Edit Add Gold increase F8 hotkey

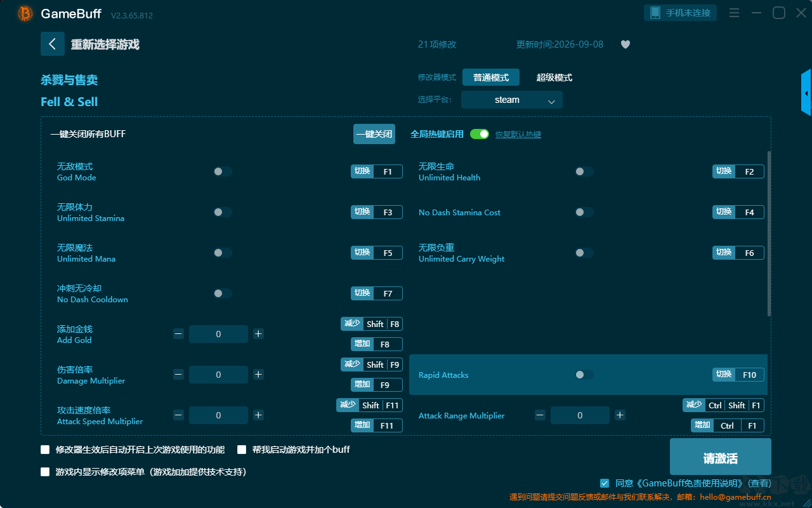coord(377,344)
